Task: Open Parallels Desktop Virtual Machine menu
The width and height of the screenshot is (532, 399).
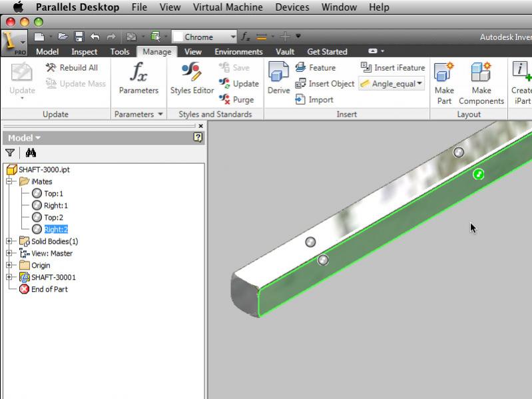Action: tap(228, 7)
